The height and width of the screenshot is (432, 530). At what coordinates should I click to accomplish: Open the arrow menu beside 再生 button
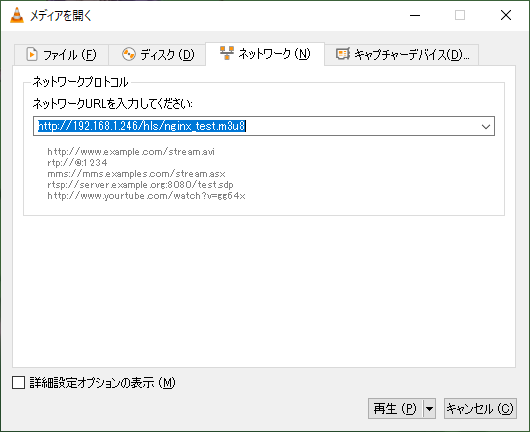429,409
